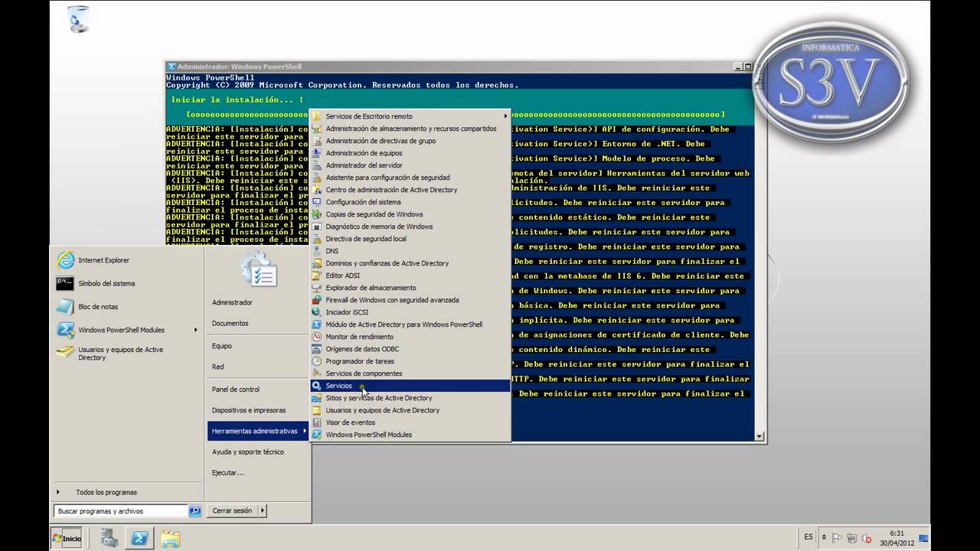The height and width of the screenshot is (551, 980).
Task: Open Monitor de rendimiento
Action: 410,337
